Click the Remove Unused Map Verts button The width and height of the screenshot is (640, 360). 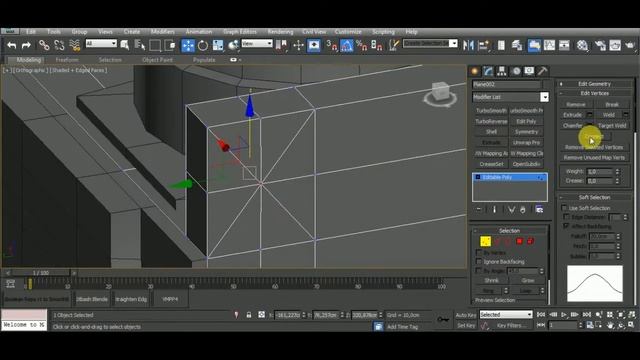coord(594,158)
